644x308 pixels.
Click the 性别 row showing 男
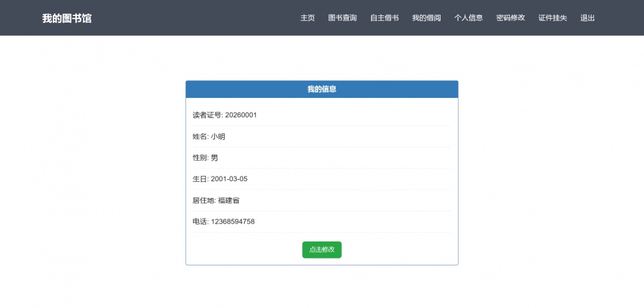click(x=205, y=158)
